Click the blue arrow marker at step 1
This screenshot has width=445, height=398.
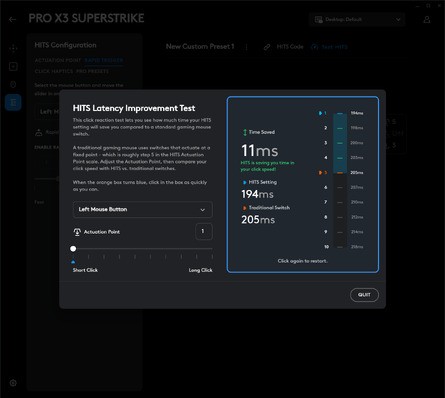pyautogui.click(x=320, y=113)
